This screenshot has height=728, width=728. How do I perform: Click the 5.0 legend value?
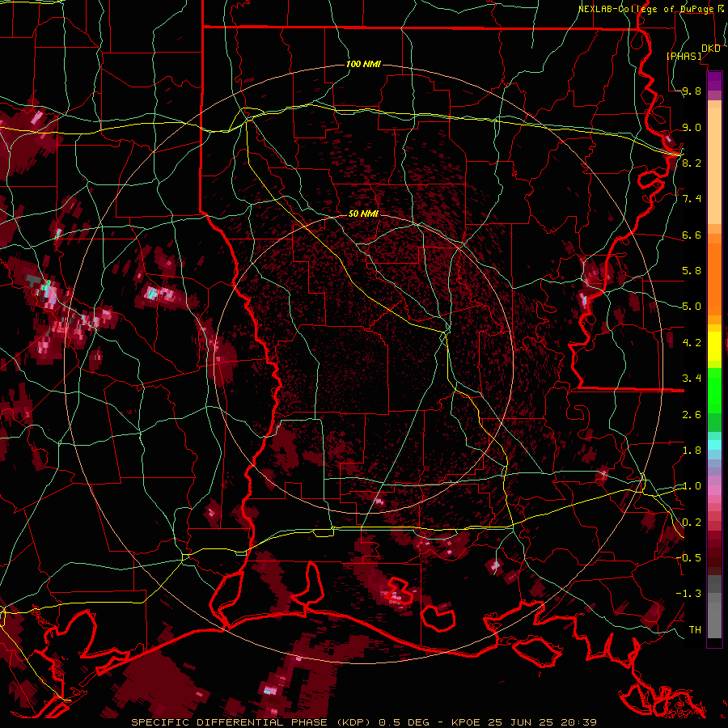click(692, 307)
